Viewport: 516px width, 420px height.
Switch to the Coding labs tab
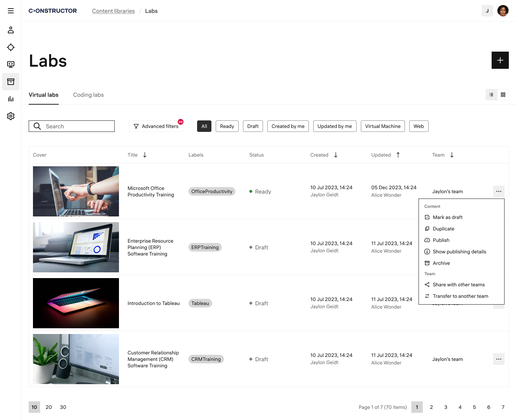click(x=88, y=95)
